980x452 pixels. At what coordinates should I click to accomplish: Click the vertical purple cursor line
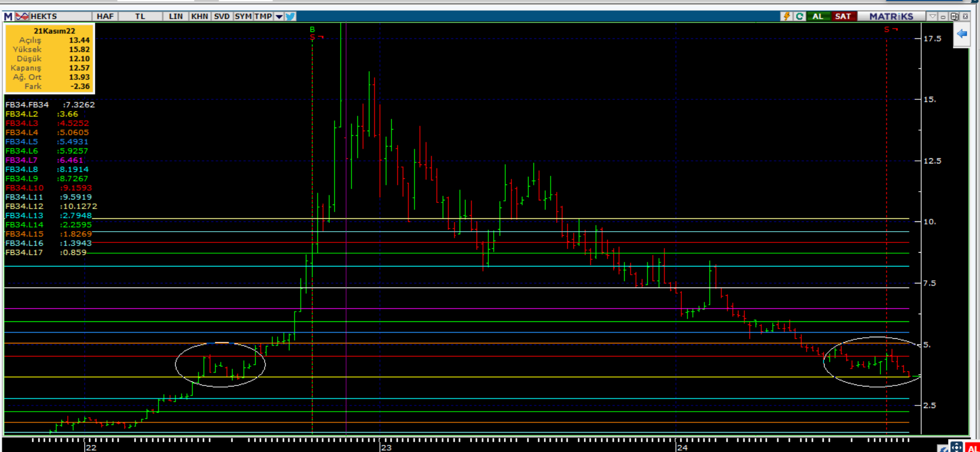pyautogui.click(x=346, y=228)
